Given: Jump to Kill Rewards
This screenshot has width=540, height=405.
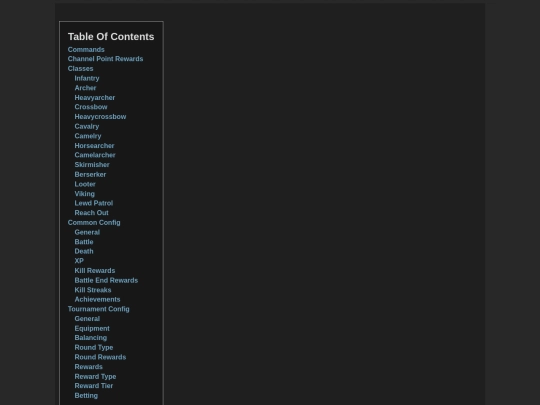Looking at the screenshot, I should (x=95, y=271).
